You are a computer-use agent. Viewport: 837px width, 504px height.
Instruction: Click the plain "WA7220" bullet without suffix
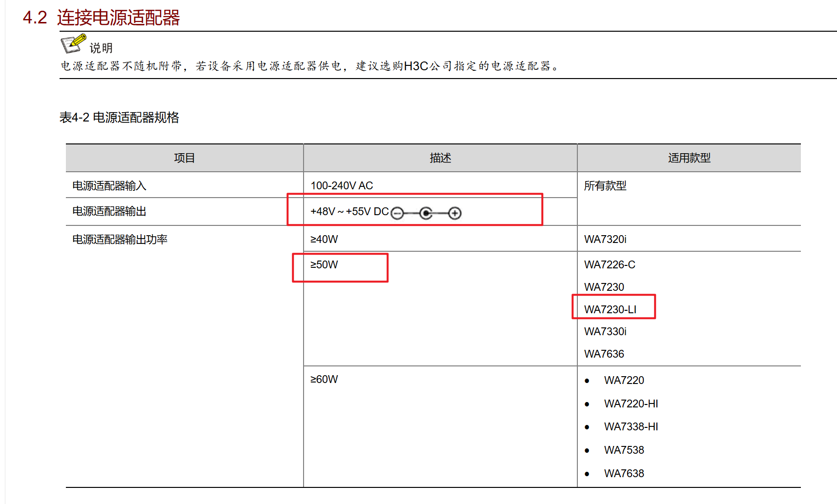[624, 381]
